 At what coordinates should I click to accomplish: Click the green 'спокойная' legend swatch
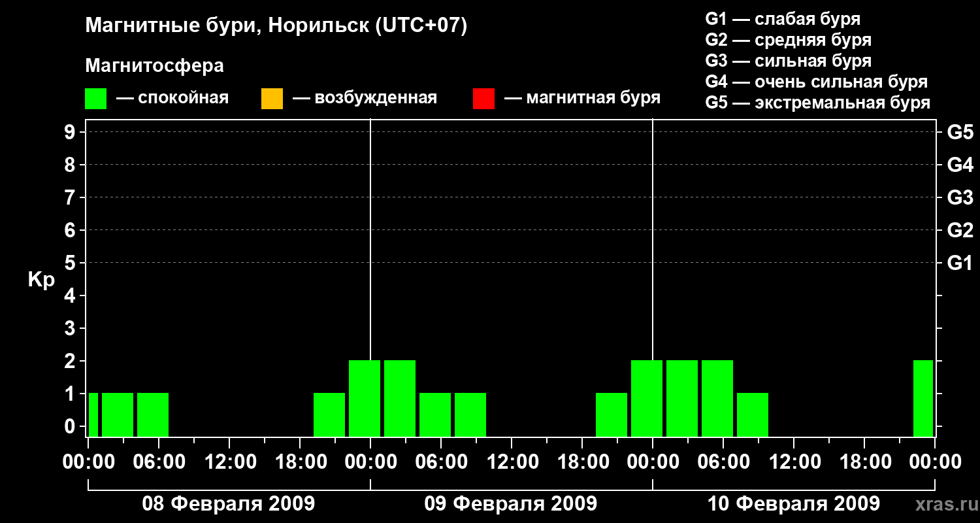pyautogui.click(x=95, y=99)
